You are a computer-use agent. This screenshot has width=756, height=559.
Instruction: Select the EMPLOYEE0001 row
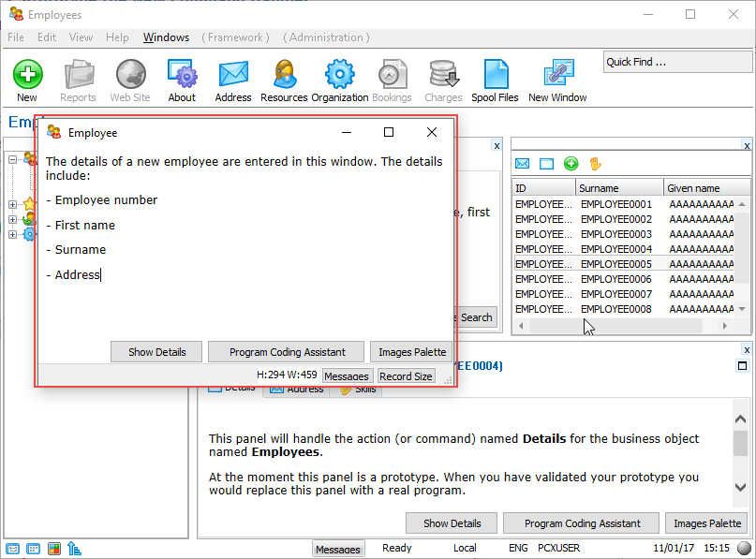pos(624,204)
